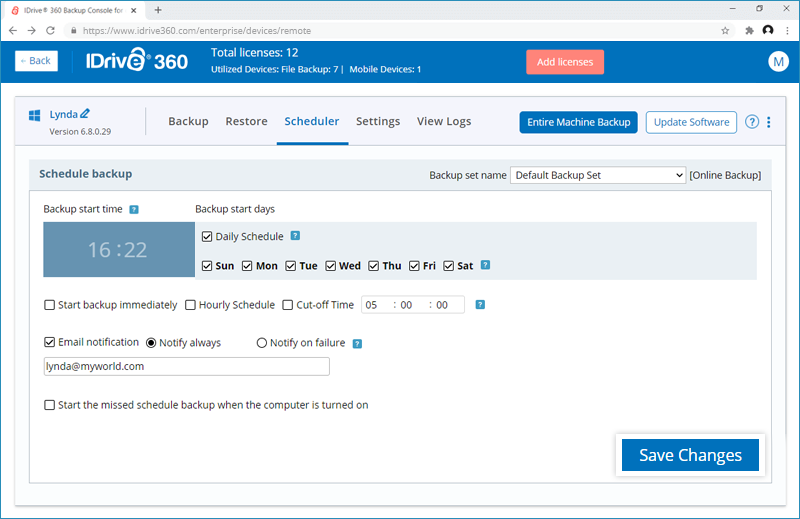Toggle the Email notification checkbox
The height and width of the screenshot is (519, 800).
49,342
